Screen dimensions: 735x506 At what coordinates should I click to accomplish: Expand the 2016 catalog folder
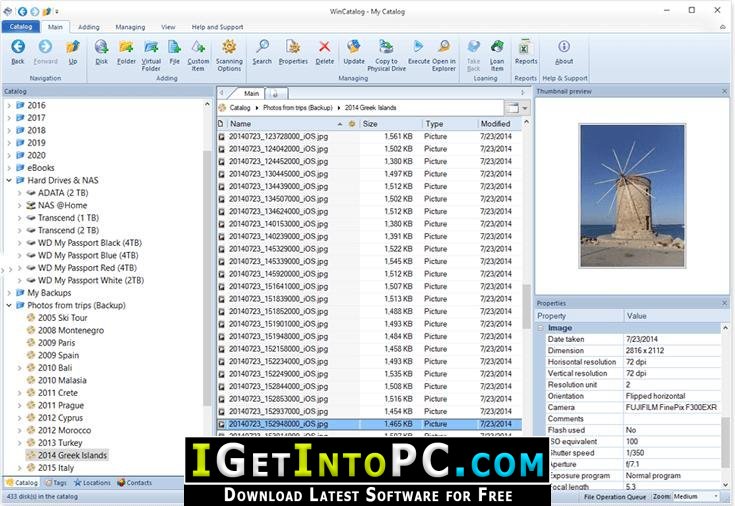[x=9, y=105]
